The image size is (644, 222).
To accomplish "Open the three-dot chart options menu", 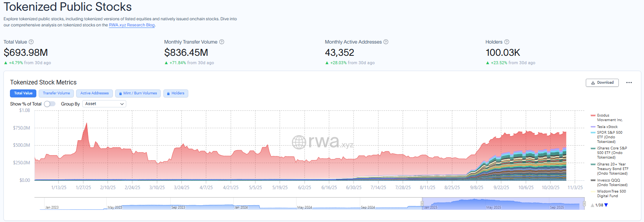I will pyautogui.click(x=629, y=83).
